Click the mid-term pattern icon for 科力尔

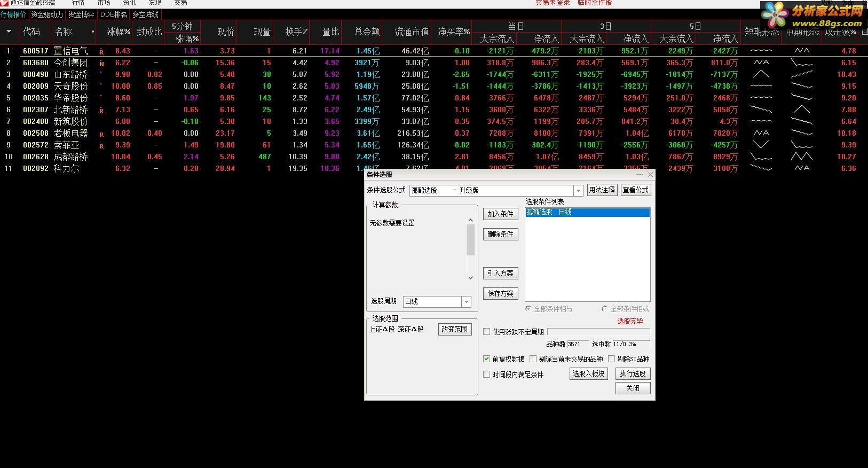click(802, 168)
